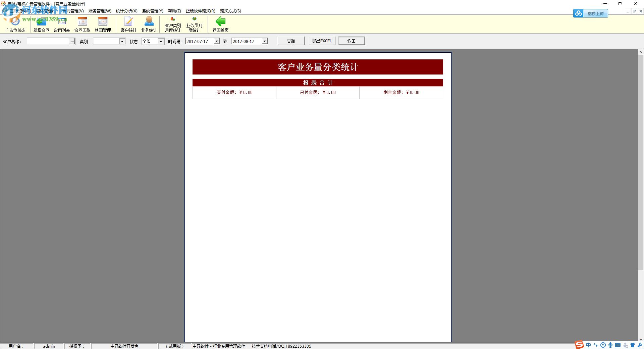Open the 正版软件购买(R) menu
This screenshot has width=644, height=349.
[200, 11]
